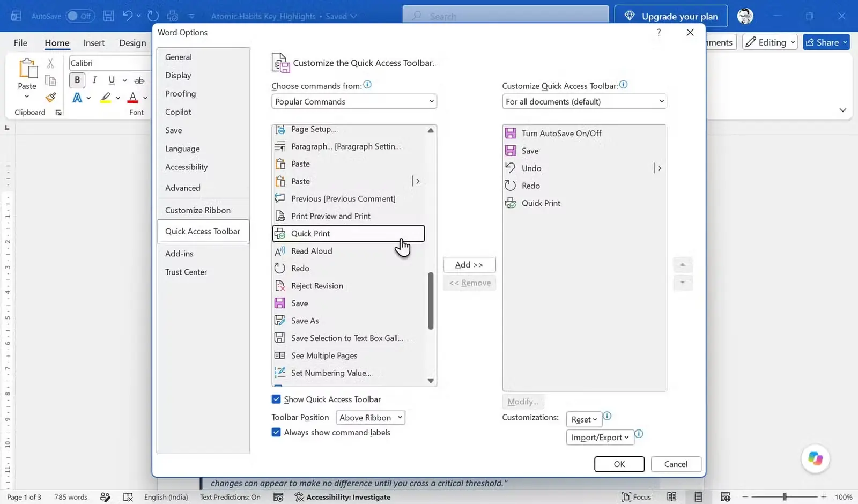Open the Text Effects letter A icon
This screenshot has height=504, width=858.
tap(77, 98)
